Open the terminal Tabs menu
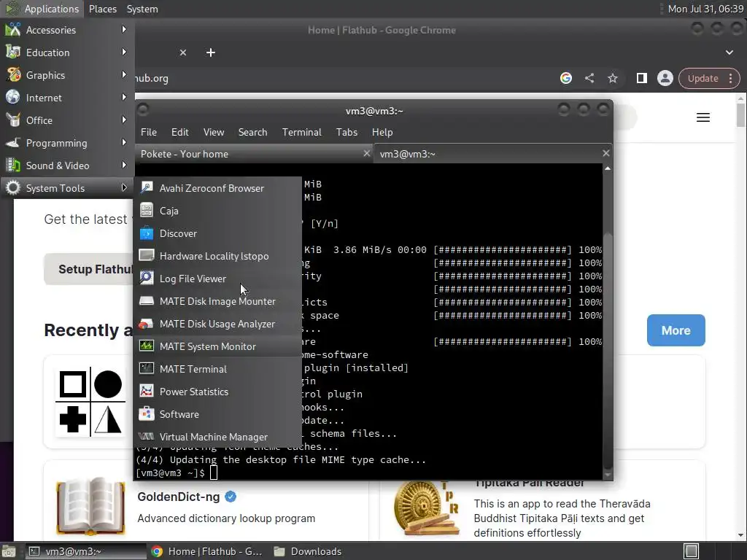 347,133
